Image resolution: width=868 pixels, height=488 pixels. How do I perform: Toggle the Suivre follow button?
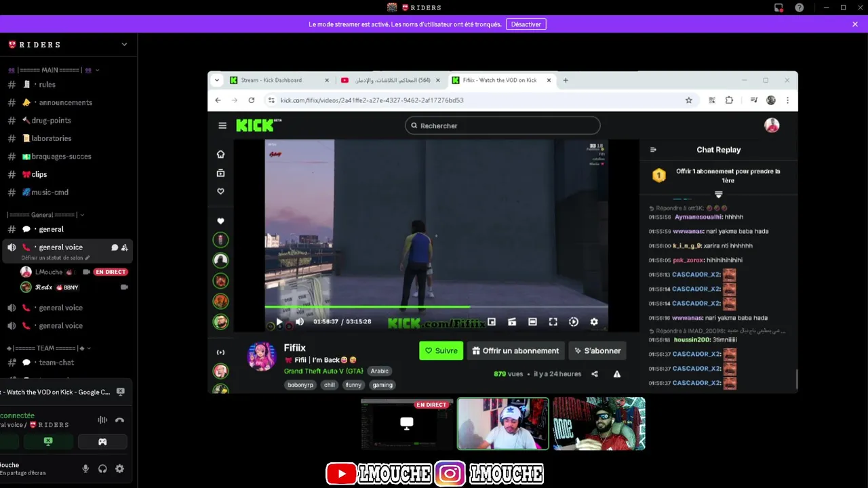(x=441, y=350)
